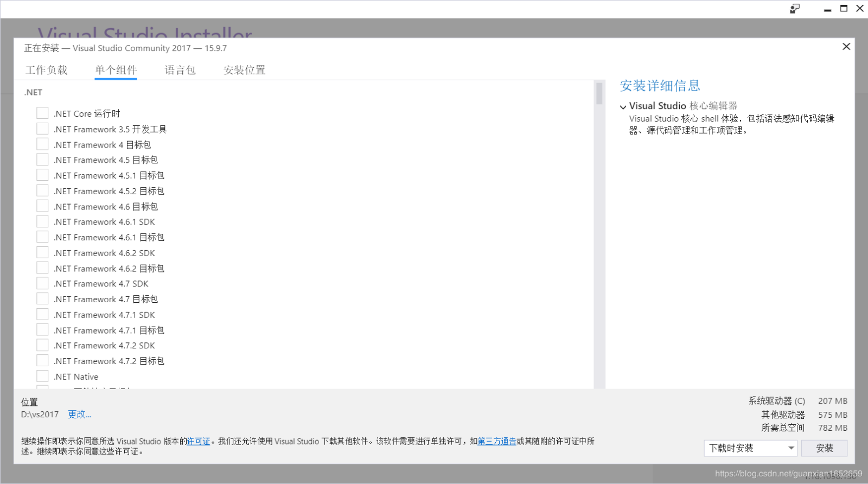
Task: Select the .NET Framework 4.6.2 SDK checkbox
Action: (42, 252)
